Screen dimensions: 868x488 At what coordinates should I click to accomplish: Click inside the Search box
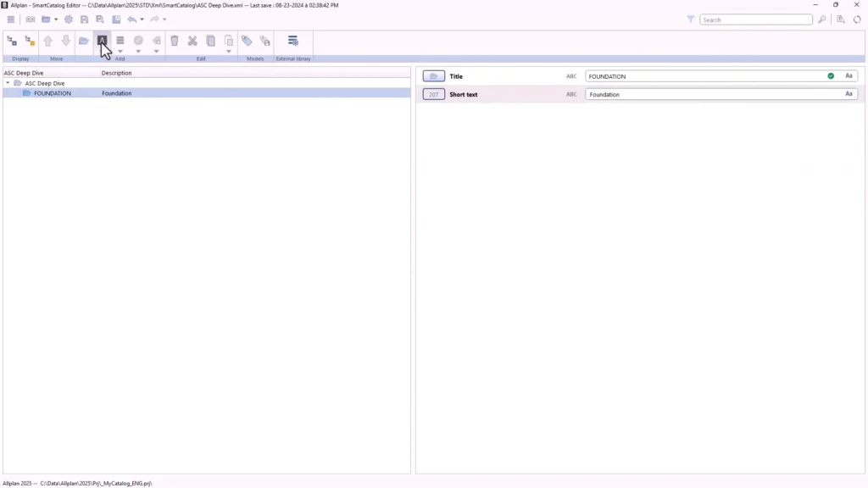(x=754, y=19)
